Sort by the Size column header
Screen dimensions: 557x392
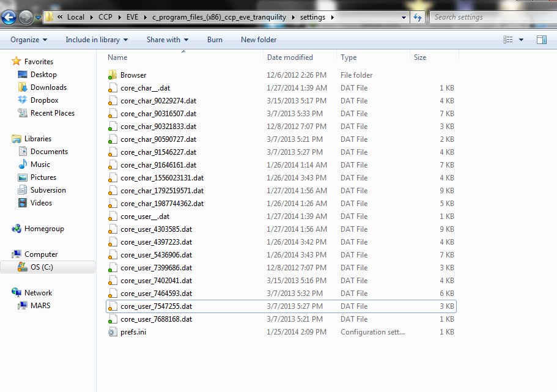click(435, 57)
